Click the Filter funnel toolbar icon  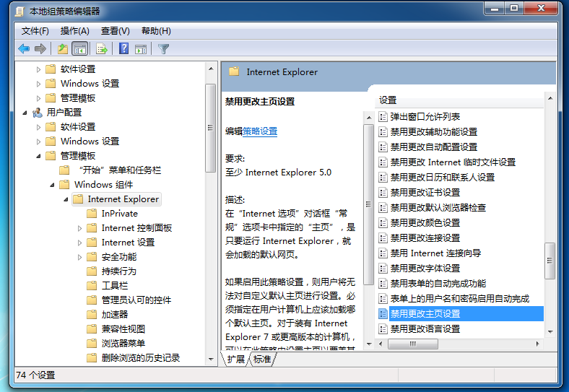(x=164, y=48)
